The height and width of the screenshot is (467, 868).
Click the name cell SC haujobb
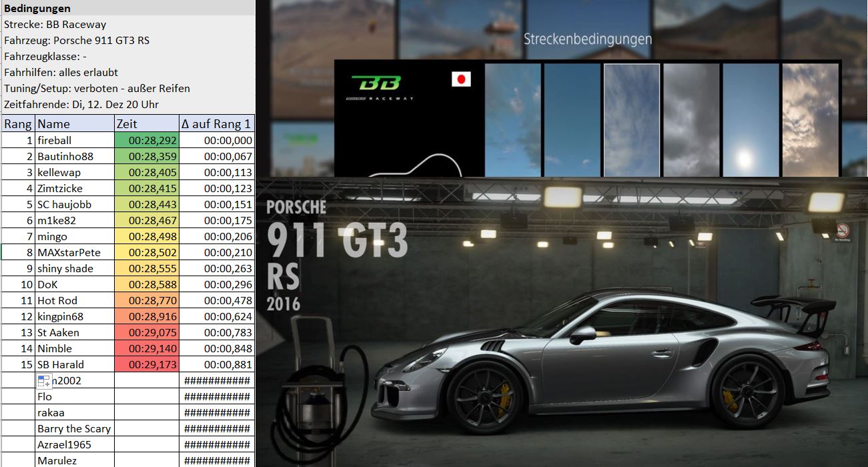(75, 204)
